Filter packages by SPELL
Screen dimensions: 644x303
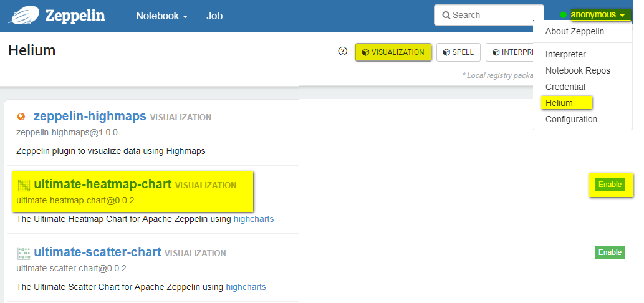(458, 52)
